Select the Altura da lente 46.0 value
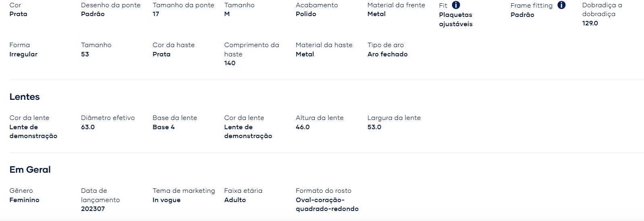Viewport: 644px width, 221px height. [303, 127]
